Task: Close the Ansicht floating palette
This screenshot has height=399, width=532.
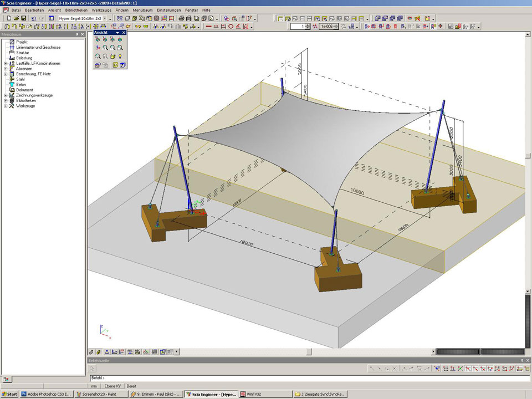Action: coord(124,33)
